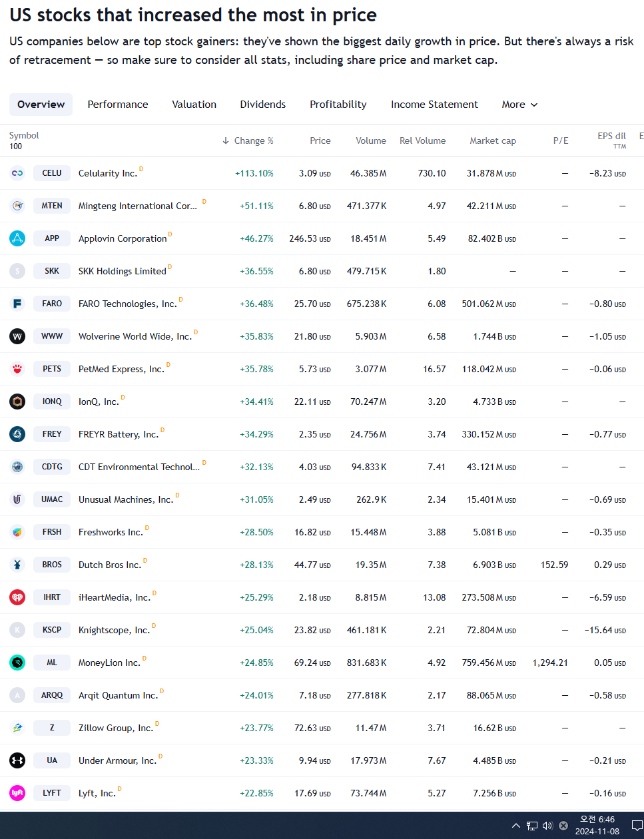
Task: Click the 1,294.21 P/E value
Action: [x=550, y=663]
